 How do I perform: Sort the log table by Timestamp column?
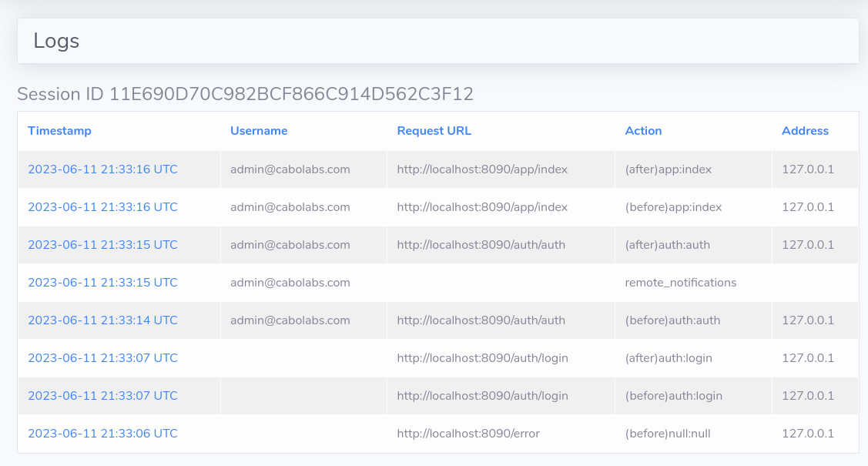[x=59, y=131]
